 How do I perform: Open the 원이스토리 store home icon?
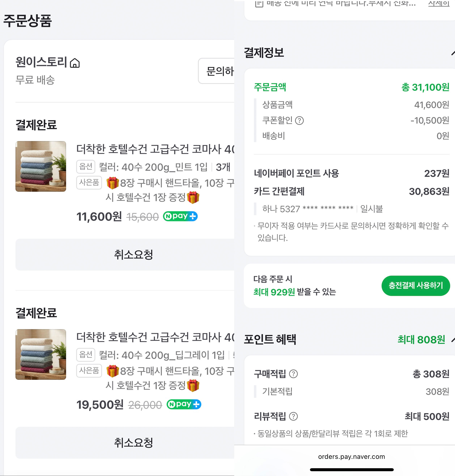75,63
